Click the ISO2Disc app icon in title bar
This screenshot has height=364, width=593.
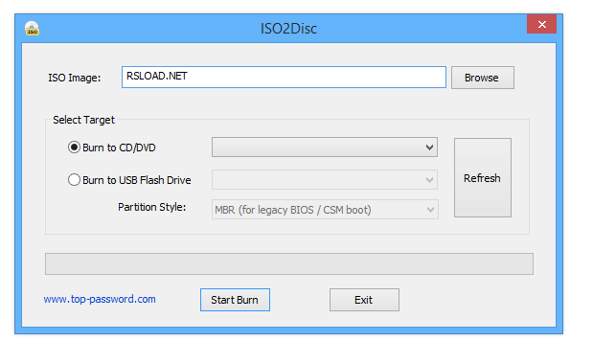tap(33, 29)
